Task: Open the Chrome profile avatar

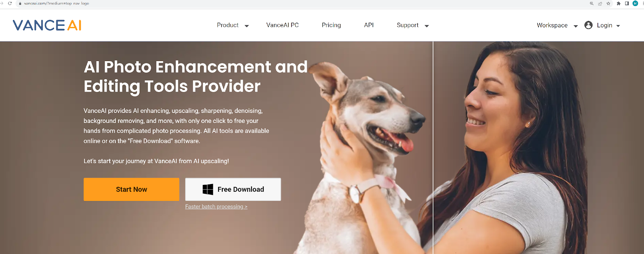Action: [x=635, y=3]
